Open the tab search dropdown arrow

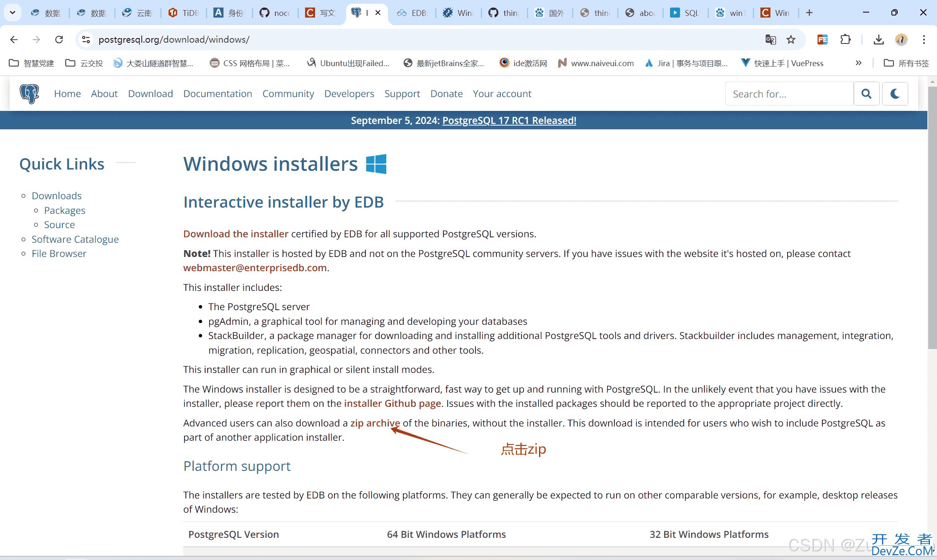(13, 13)
